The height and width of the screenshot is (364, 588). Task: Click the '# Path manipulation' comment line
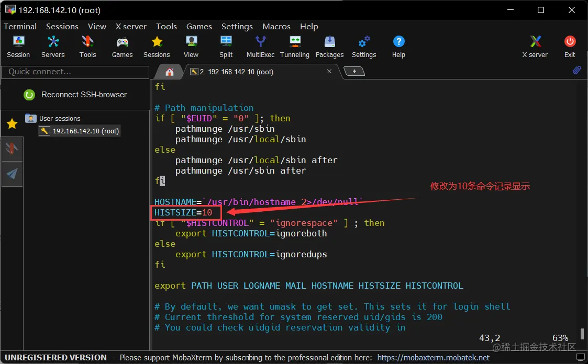pos(204,108)
